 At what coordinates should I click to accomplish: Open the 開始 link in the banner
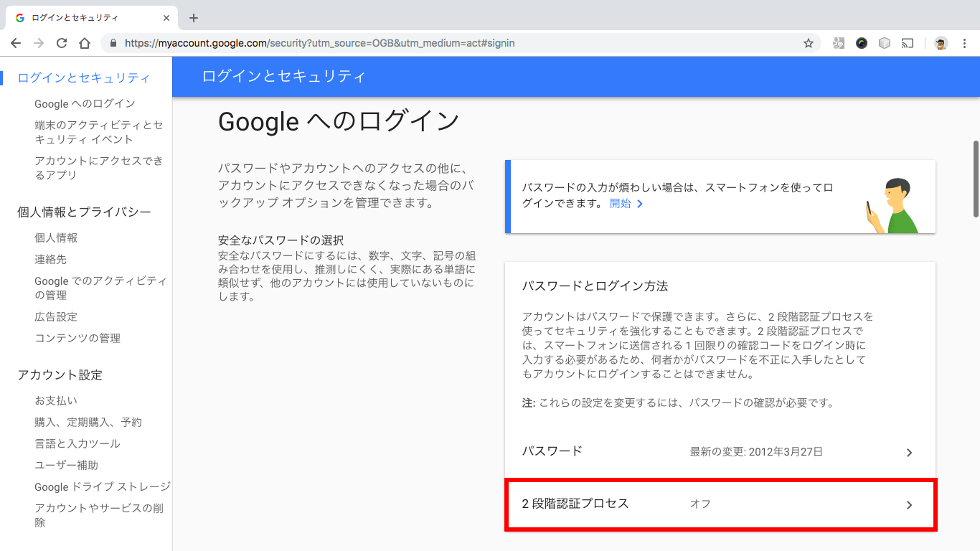click(622, 204)
